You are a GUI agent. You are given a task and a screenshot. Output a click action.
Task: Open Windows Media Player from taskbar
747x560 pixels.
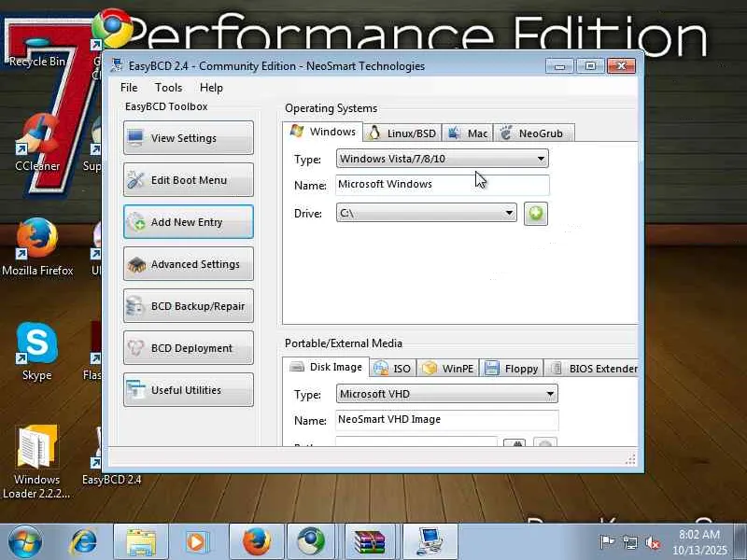coord(197,542)
